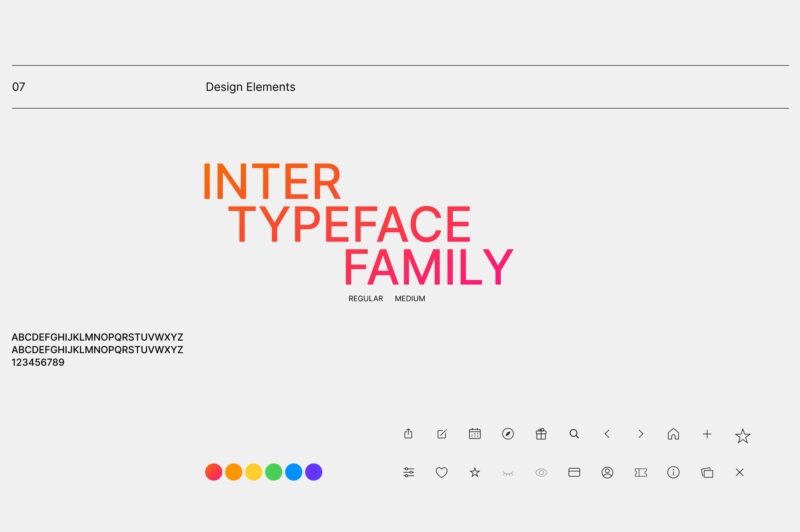This screenshot has height=532, width=800.
Task: Select the REGULAR weight label
Action: pos(365,299)
